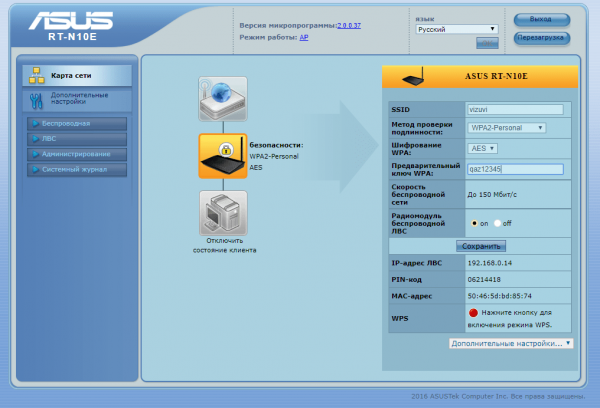
Task: Click the MAC address 50:46:5d:bd:85:74
Action: pos(499,296)
